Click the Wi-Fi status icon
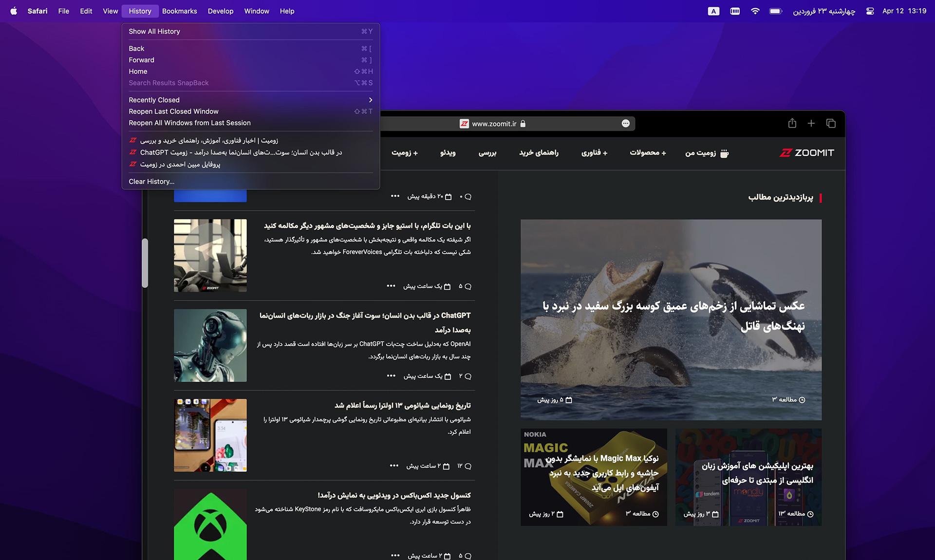Image resolution: width=935 pixels, height=560 pixels. tap(755, 11)
